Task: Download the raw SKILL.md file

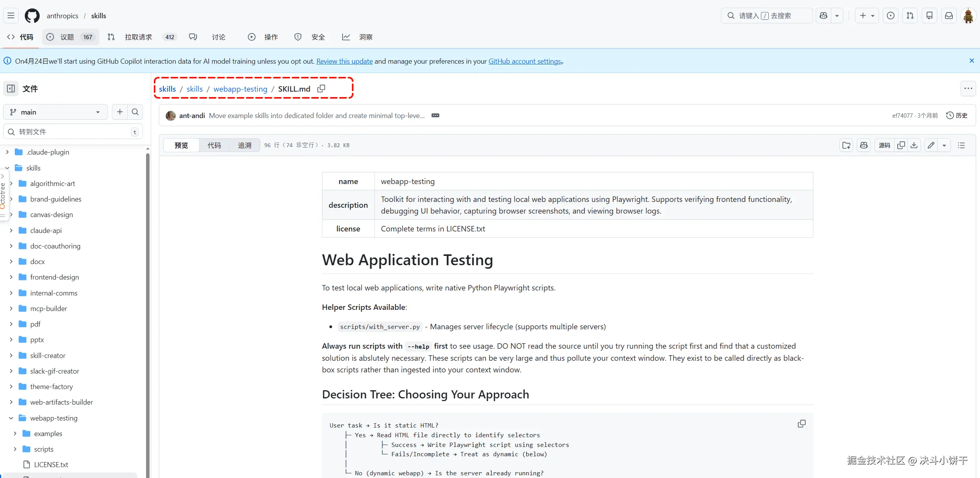Action: pyautogui.click(x=914, y=145)
